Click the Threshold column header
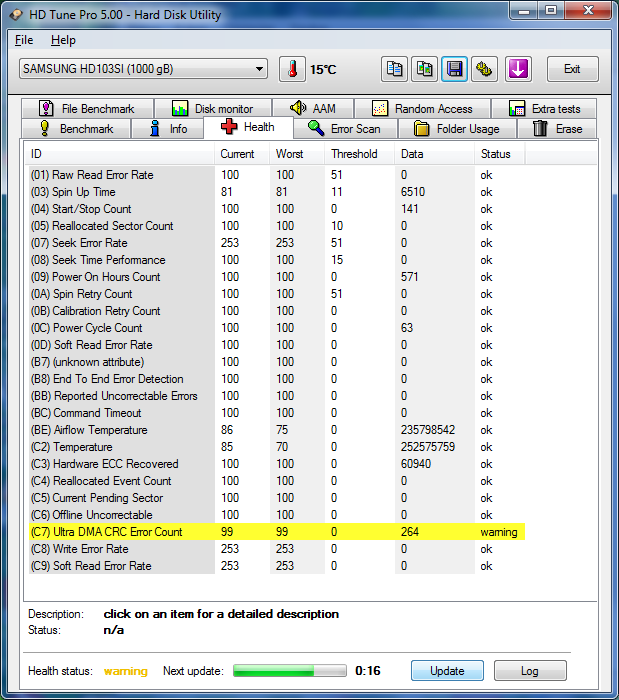 click(355, 154)
